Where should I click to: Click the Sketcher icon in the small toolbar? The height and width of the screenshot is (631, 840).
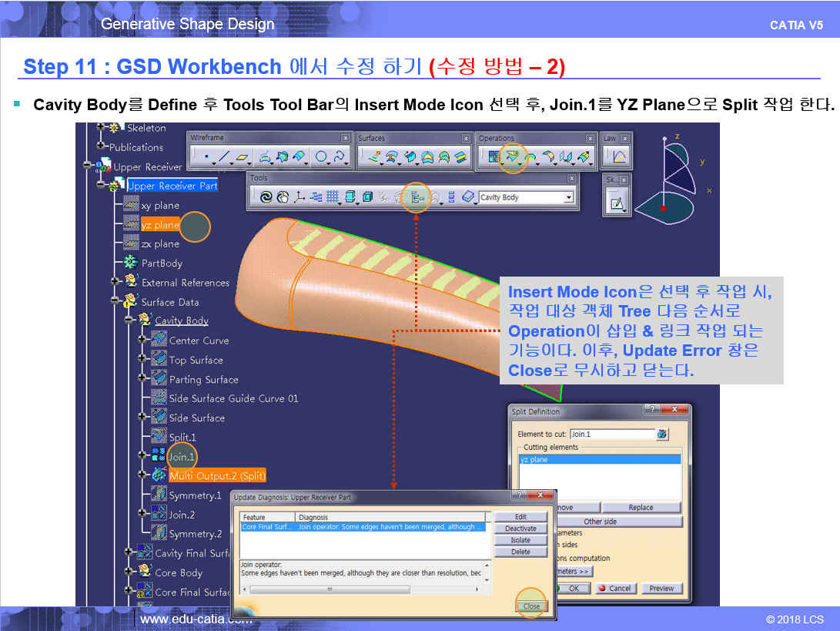click(x=617, y=204)
